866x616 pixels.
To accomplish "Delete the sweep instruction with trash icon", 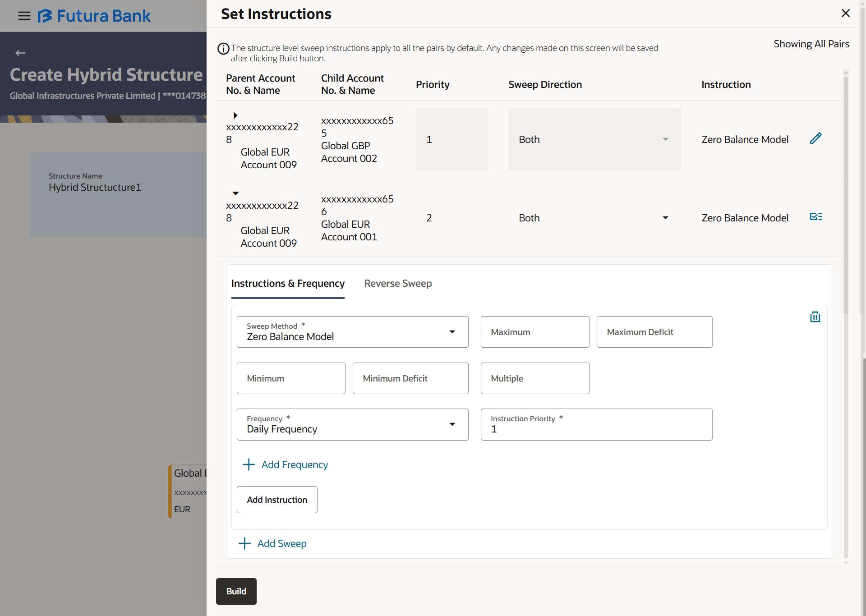I will [x=815, y=317].
